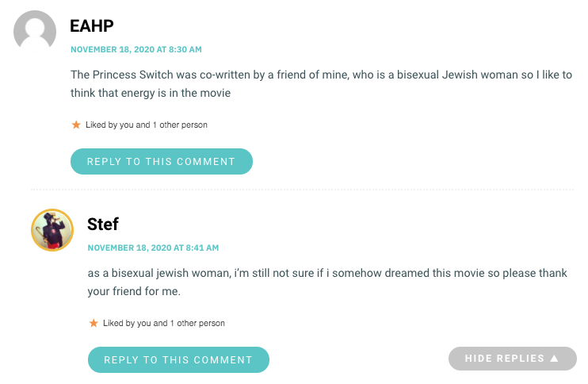View '1 other person' who liked EAHP's comment

pyautogui.click(x=180, y=125)
